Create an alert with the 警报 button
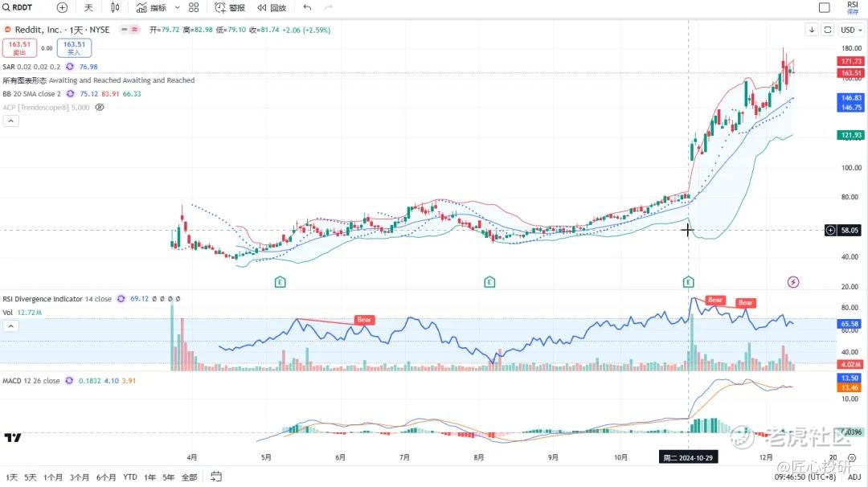Screen dimensions: 868x487 230,7
